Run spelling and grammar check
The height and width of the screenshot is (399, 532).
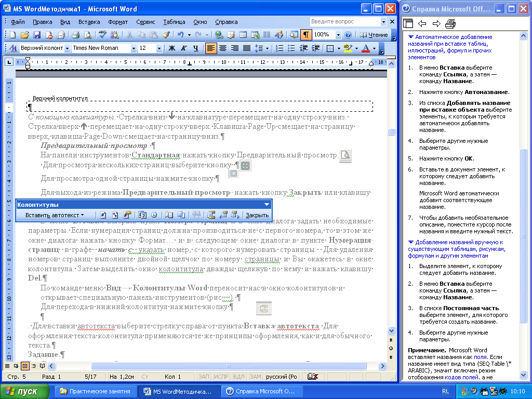coord(102,35)
